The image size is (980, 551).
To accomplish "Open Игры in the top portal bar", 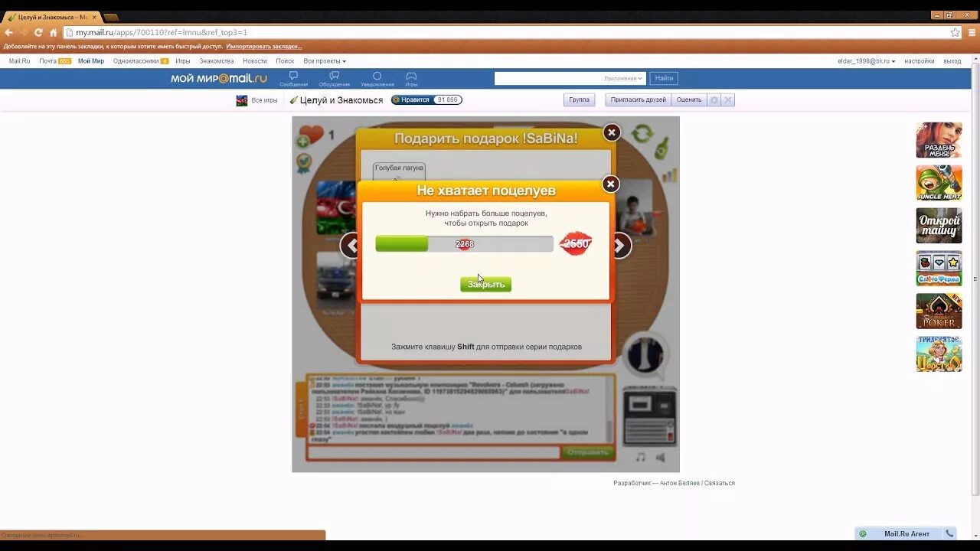I will (182, 61).
